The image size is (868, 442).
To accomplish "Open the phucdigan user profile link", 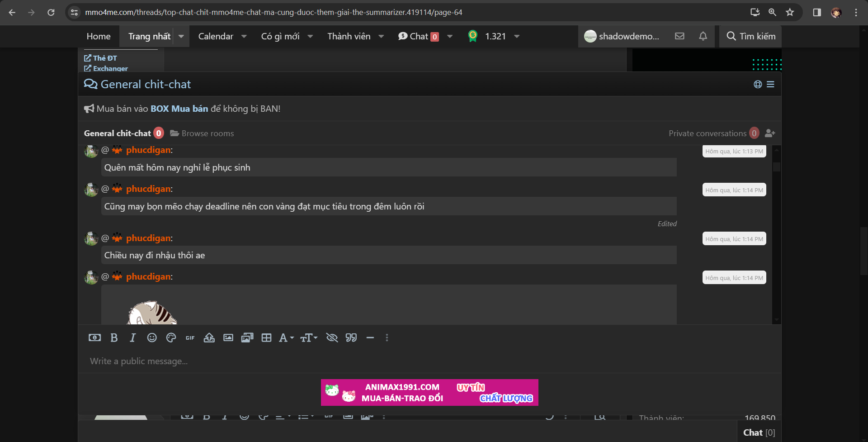I will tap(148, 150).
